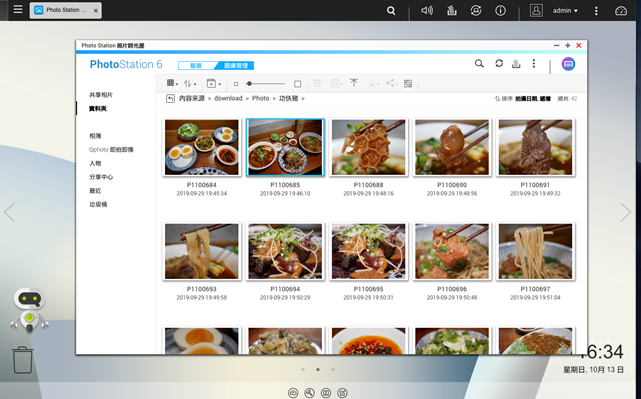The image size is (641, 399).
Task: Open Photo Station more options menu
Action: [533, 63]
